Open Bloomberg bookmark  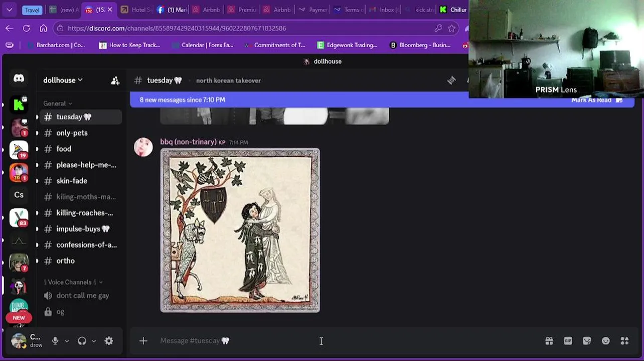click(420, 45)
